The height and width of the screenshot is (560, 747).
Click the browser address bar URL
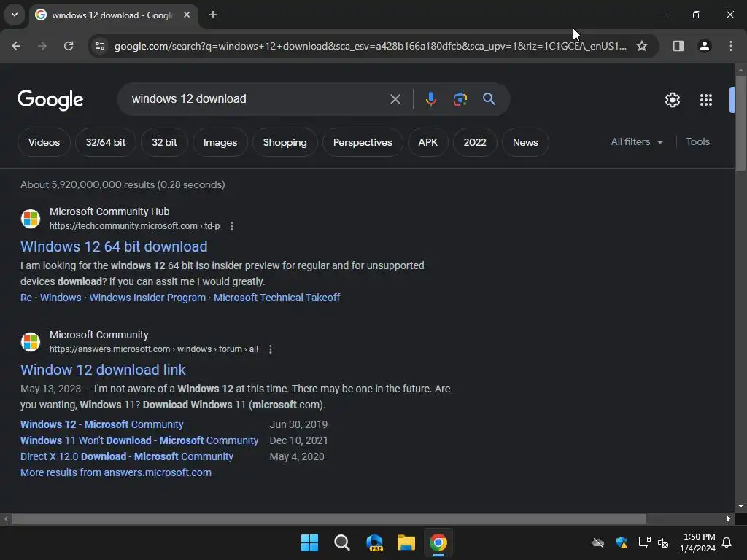tap(370, 46)
